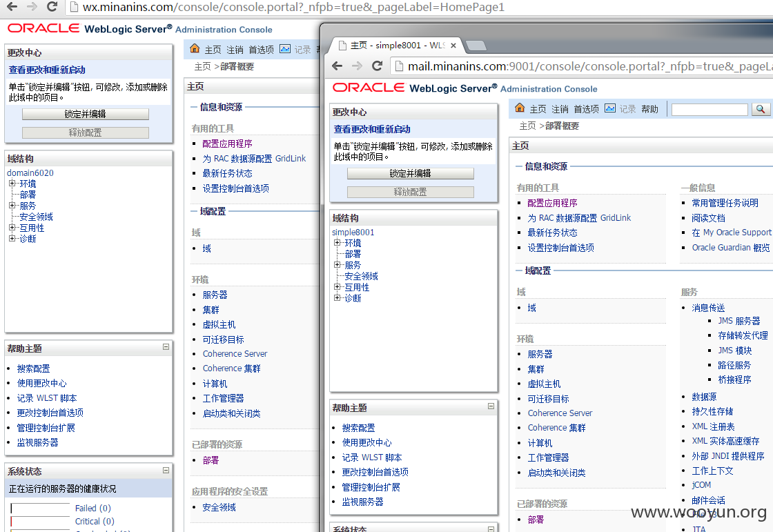Viewport: 773px width, 532px height.
Task: Open 帮助 menu in front console toolbar
Action: 649,109
